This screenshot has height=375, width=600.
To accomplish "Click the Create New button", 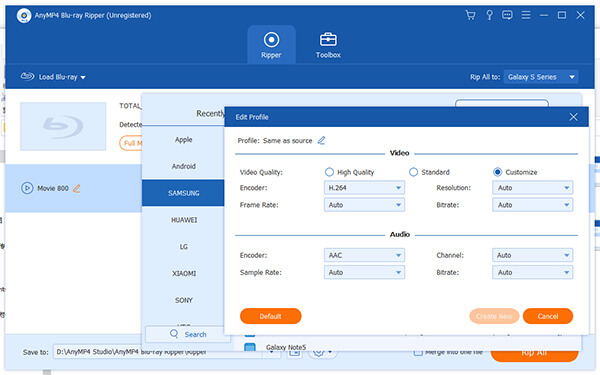I will pos(494,316).
